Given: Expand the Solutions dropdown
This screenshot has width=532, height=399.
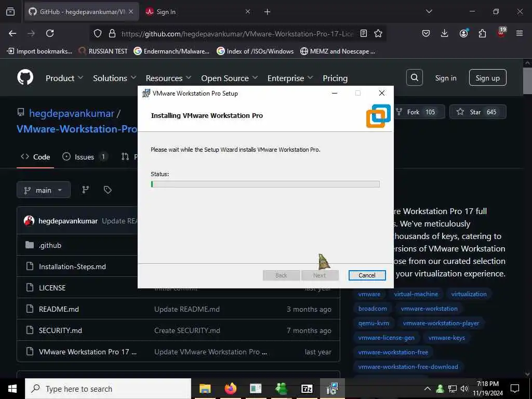Looking at the screenshot, I should 114,78.
